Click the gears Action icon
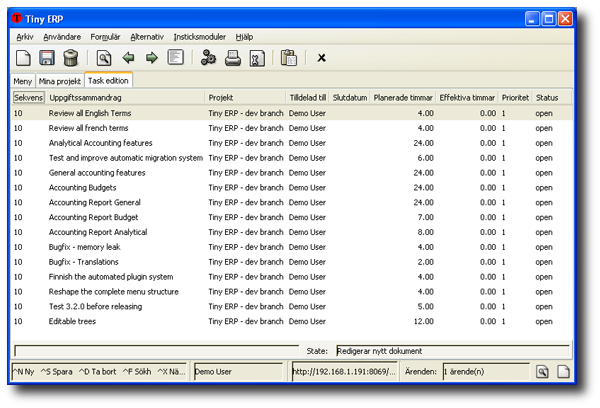The width and height of the screenshot is (600, 408). [x=209, y=58]
